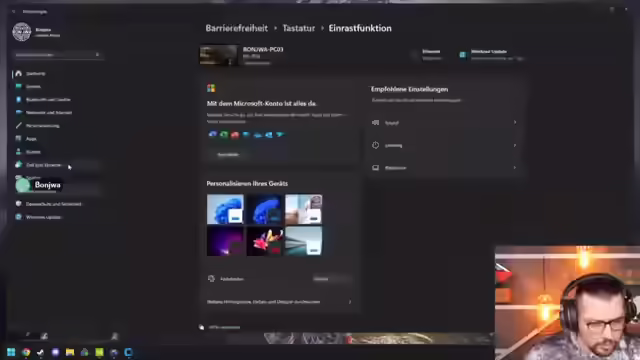Open recommended setting with power icon
The image size is (640, 360).
pos(444,145)
